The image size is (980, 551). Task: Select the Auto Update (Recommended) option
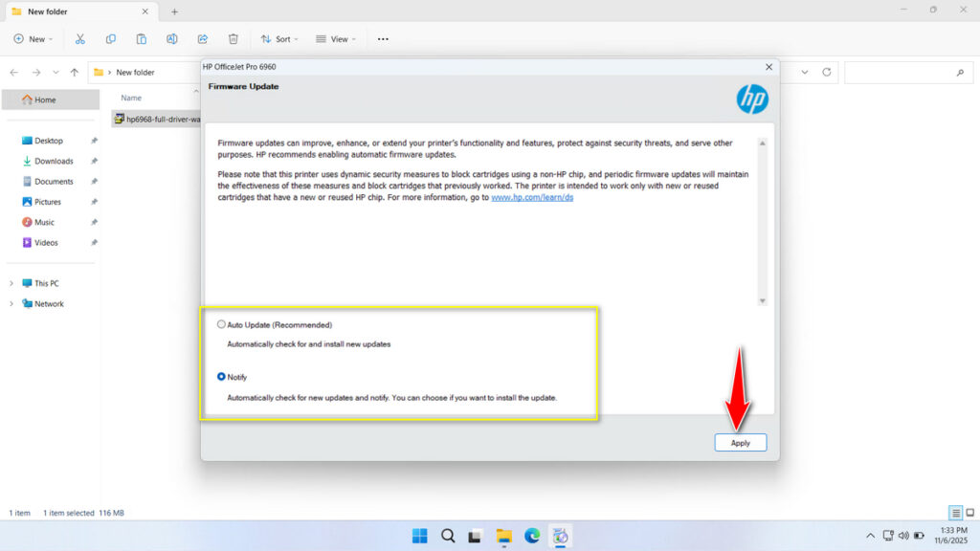[x=221, y=324]
